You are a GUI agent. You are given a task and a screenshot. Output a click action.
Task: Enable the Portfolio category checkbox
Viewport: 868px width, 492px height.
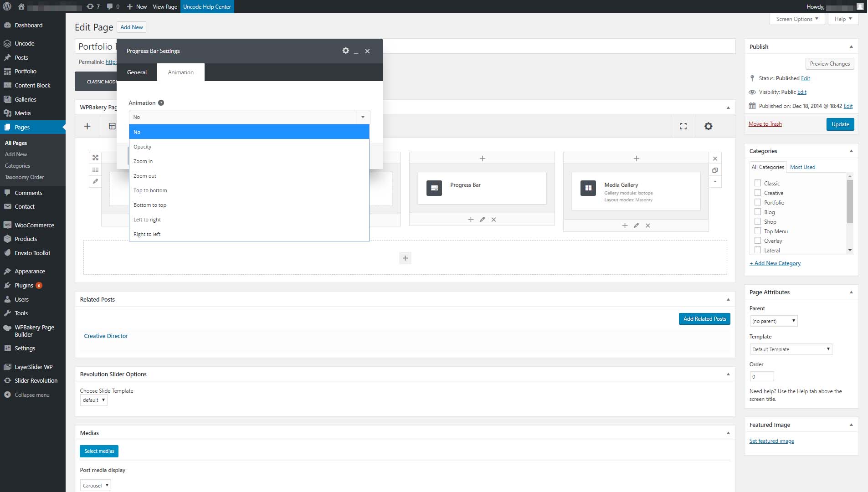pos(757,202)
